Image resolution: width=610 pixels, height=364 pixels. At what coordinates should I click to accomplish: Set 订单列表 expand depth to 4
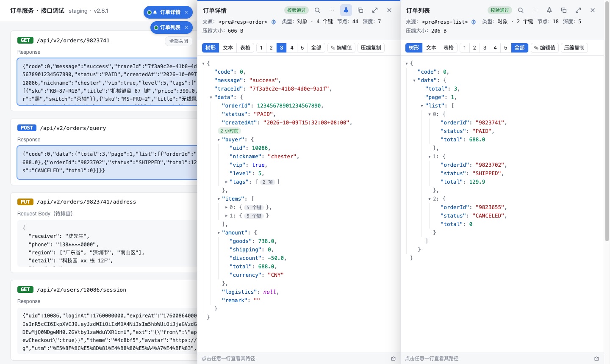pyautogui.click(x=495, y=48)
